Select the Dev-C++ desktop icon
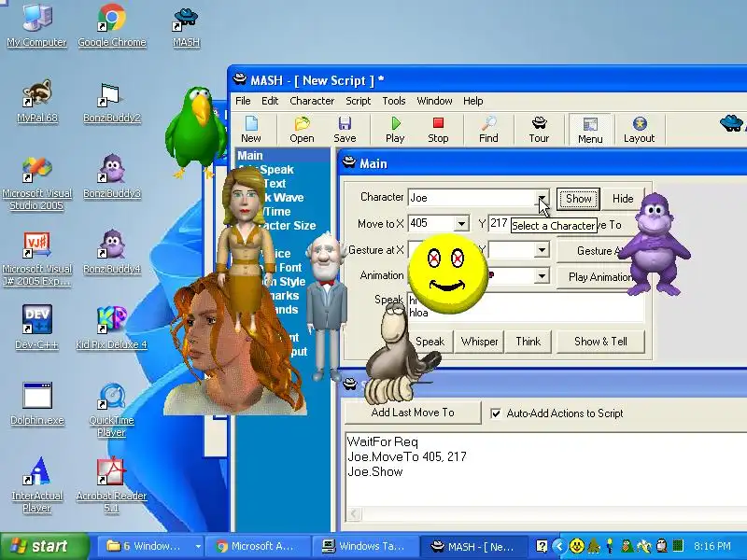Image resolution: width=747 pixels, height=560 pixels. (36, 328)
